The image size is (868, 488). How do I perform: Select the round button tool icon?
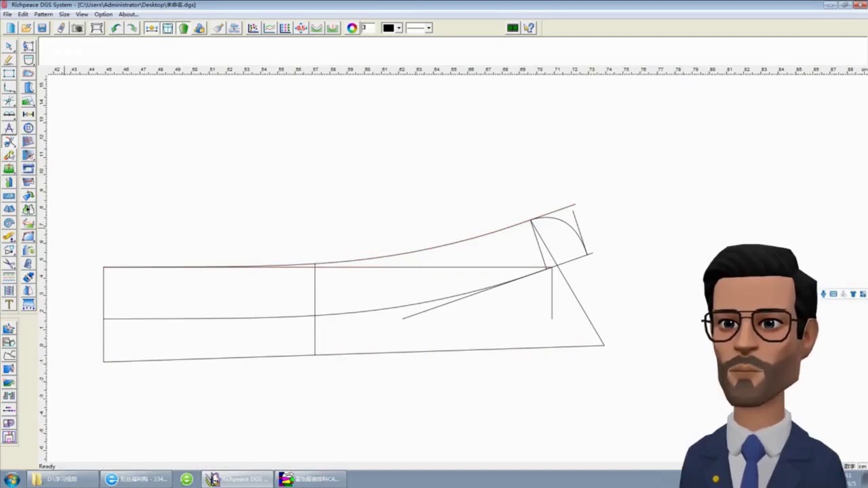click(28, 127)
